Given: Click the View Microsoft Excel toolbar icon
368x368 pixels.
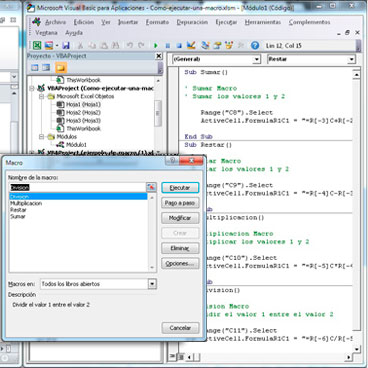Looking at the screenshot, I should click(37, 45).
